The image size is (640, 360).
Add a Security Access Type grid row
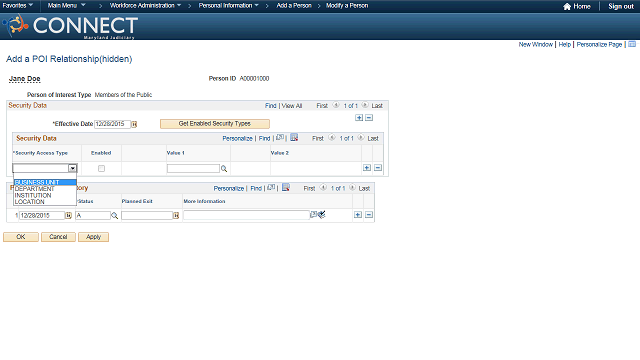(x=367, y=168)
